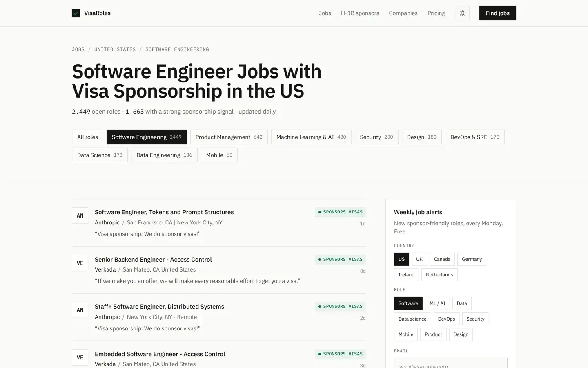Go to the Companies page
Image resolution: width=588 pixels, height=368 pixels.
tap(403, 13)
